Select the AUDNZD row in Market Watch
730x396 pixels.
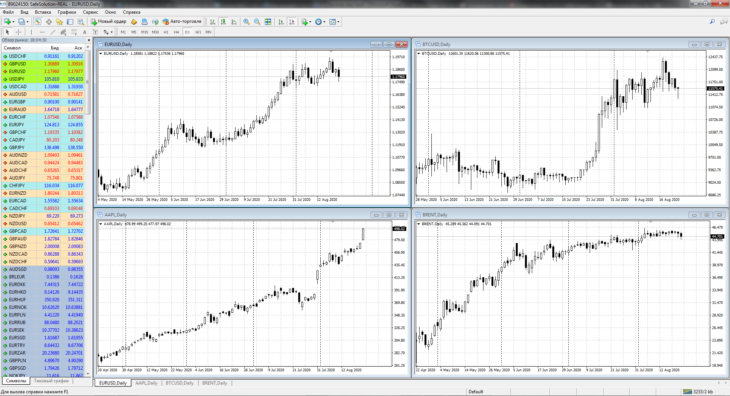pyautogui.click(x=43, y=155)
